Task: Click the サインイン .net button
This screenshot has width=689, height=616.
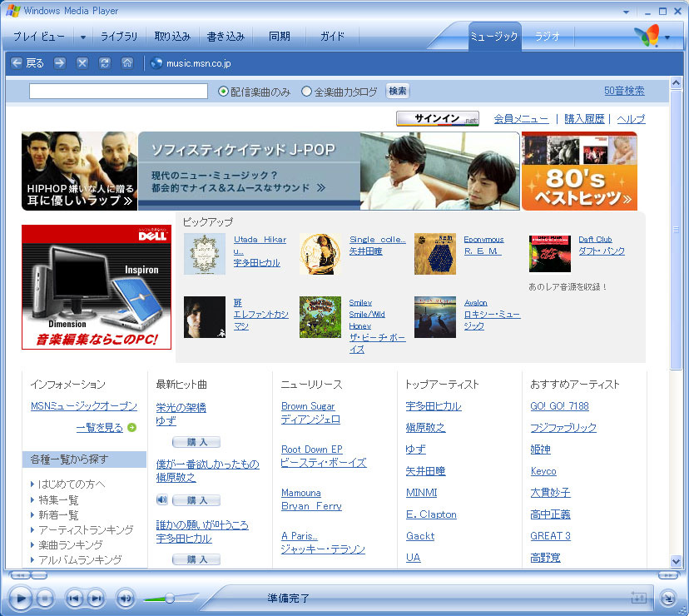Action: [x=438, y=118]
